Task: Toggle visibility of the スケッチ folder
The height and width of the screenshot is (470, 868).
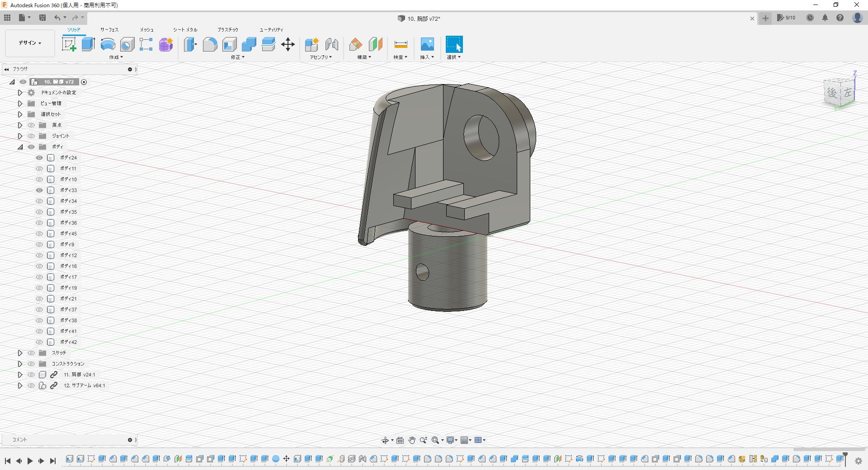Action: (31, 353)
